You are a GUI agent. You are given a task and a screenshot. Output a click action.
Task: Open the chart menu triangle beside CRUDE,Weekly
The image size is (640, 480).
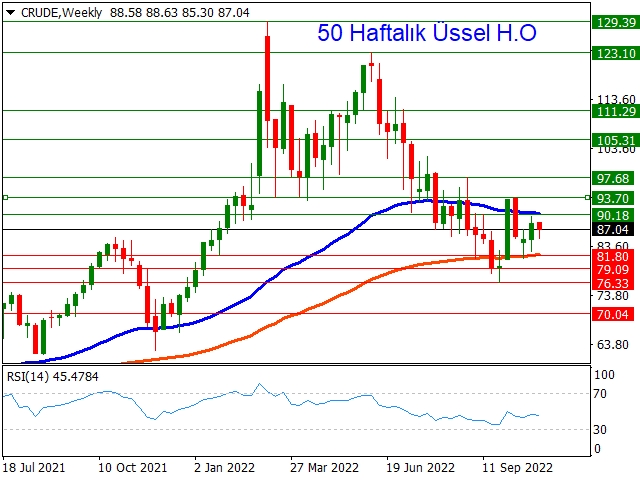click(11, 13)
